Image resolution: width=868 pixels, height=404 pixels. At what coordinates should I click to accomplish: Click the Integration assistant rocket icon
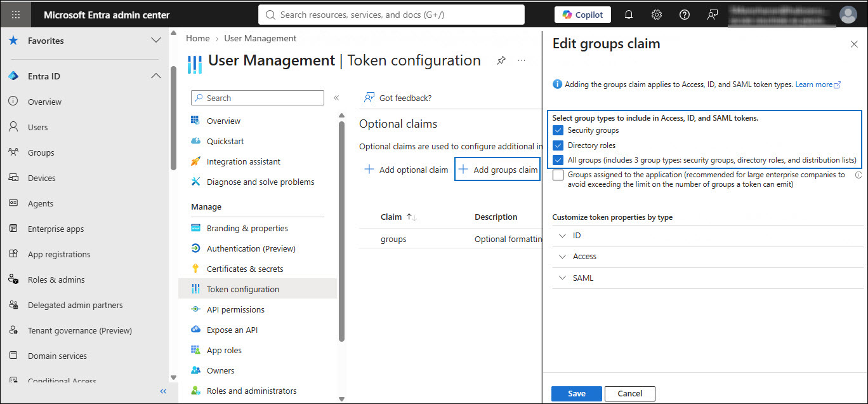tap(195, 161)
